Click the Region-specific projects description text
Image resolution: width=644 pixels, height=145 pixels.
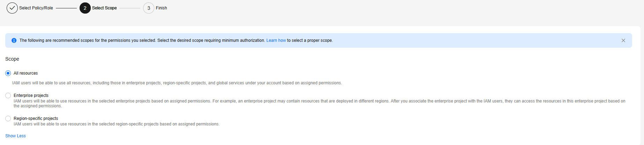pos(116,124)
